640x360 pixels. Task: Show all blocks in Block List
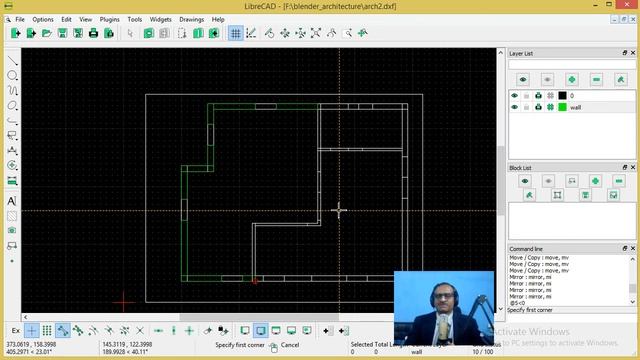pos(525,181)
